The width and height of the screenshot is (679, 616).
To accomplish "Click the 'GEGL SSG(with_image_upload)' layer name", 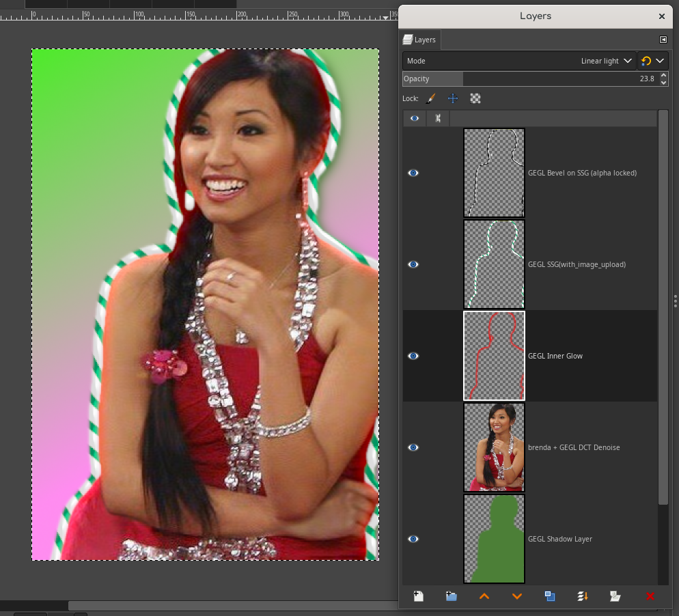I will coord(577,264).
